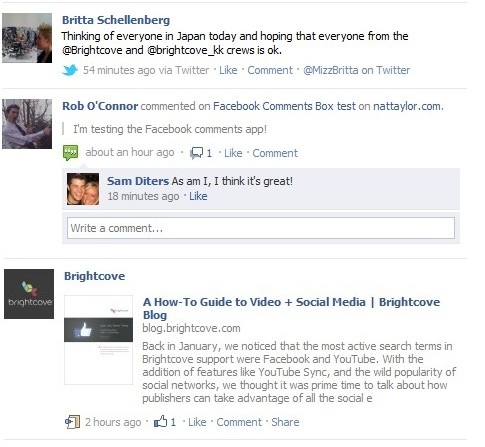Open Rob O'Connor's profile photo
Screen dimensions: 485x447
[x=27, y=124]
